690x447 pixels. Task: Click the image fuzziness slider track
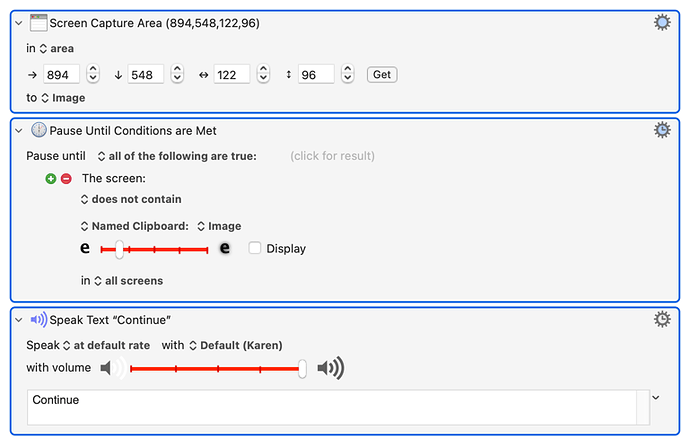pos(160,248)
